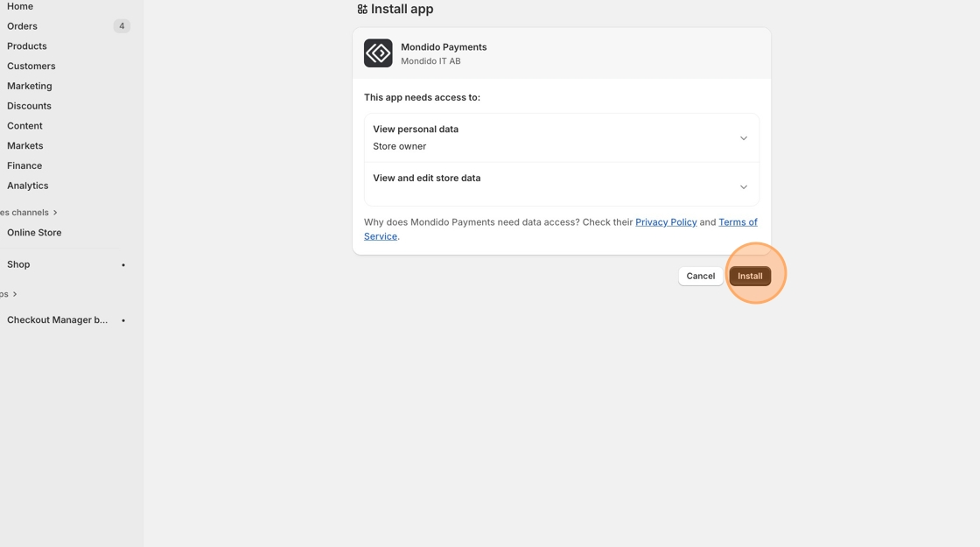Image resolution: width=980 pixels, height=547 pixels.
Task: Expand View personal data permission chevron
Action: 743,138
